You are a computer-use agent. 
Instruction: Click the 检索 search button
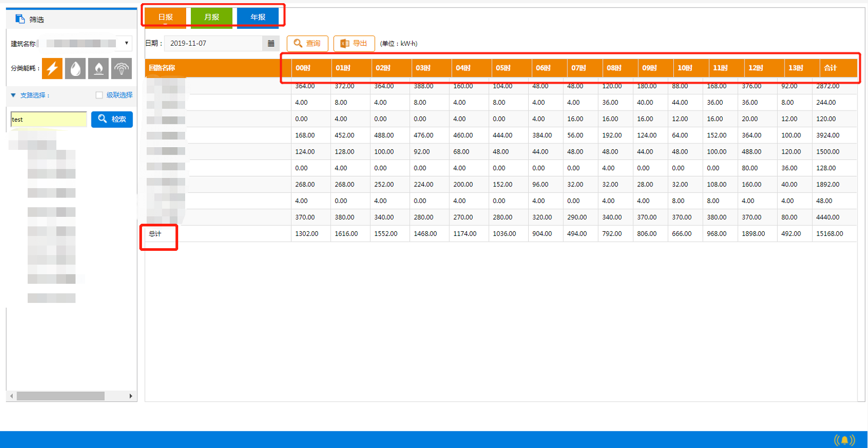112,119
